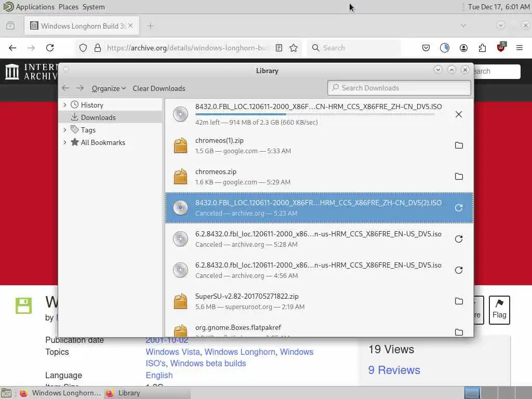This screenshot has height=399, width=532.
Task: Open the Windows Longhorn topic link
Action: click(x=240, y=352)
